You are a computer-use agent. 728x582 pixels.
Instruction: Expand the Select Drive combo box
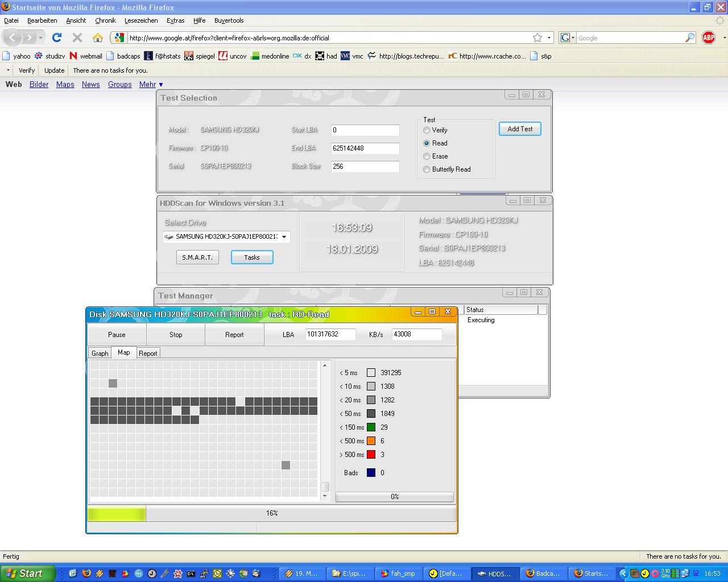tap(284, 236)
